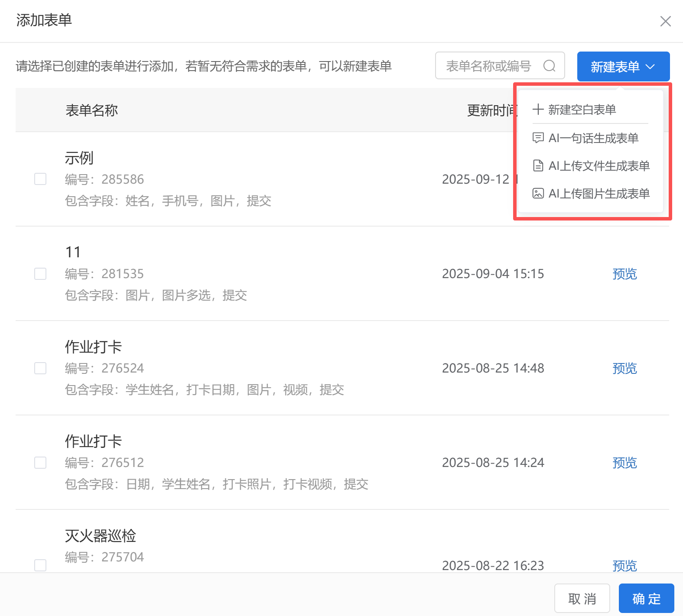Image resolution: width=683 pixels, height=616 pixels.
Task: Click the document icon for AI file upload
Action: tap(538, 166)
